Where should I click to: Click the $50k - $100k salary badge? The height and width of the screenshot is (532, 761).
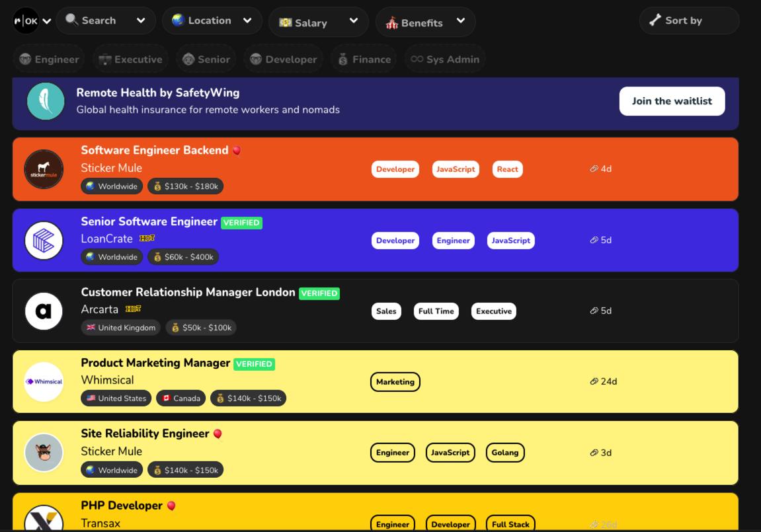coord(201,328)
